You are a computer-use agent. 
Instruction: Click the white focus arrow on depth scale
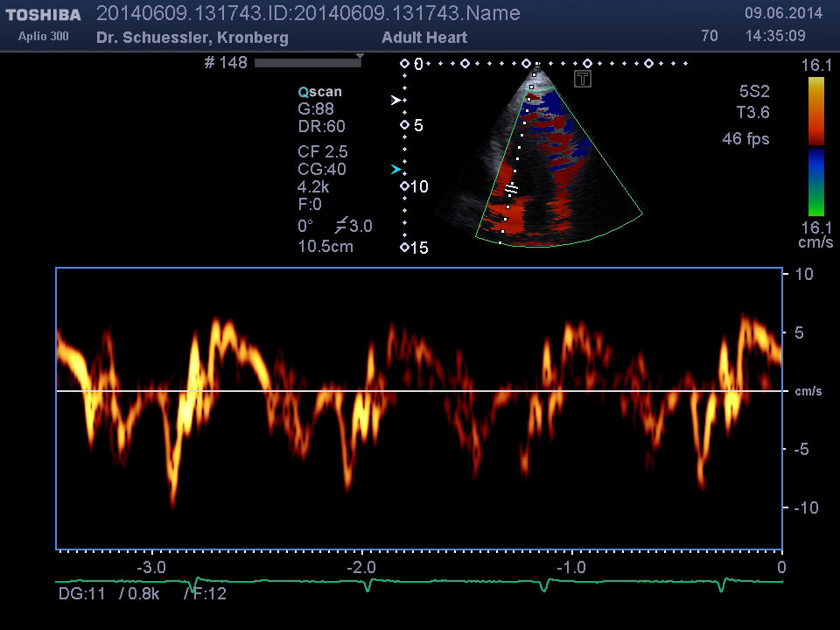coord(395,101)
